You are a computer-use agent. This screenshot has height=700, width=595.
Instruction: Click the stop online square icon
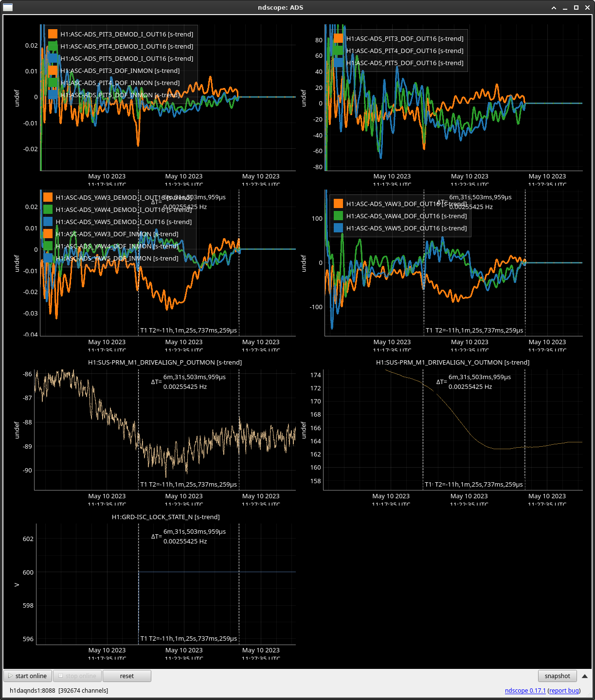pos(60,676)
